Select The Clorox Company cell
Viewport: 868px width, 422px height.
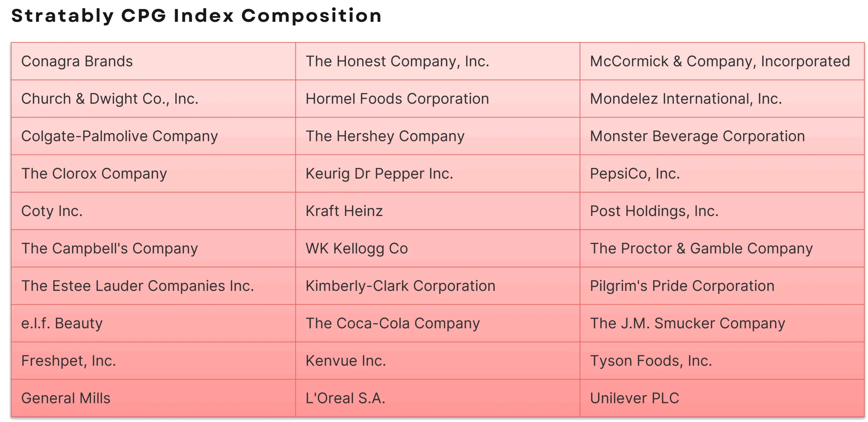[94, 174]
